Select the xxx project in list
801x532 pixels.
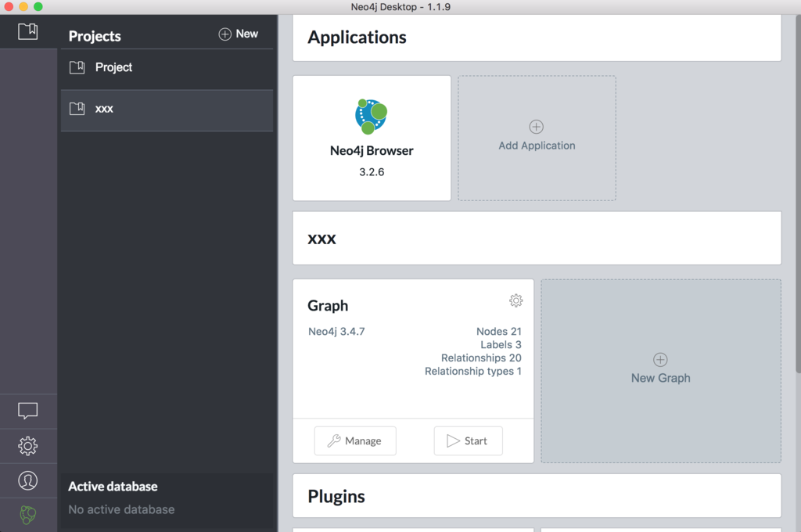167,110
